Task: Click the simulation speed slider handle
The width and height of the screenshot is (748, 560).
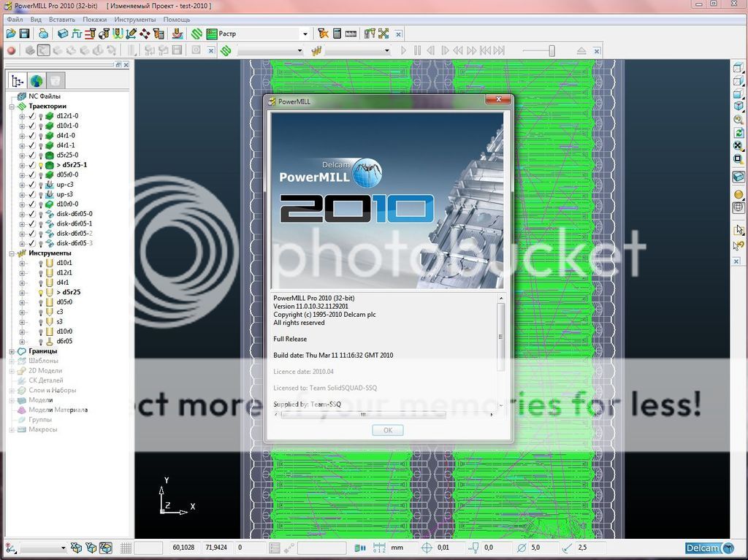Action: (x=552, y=50)
